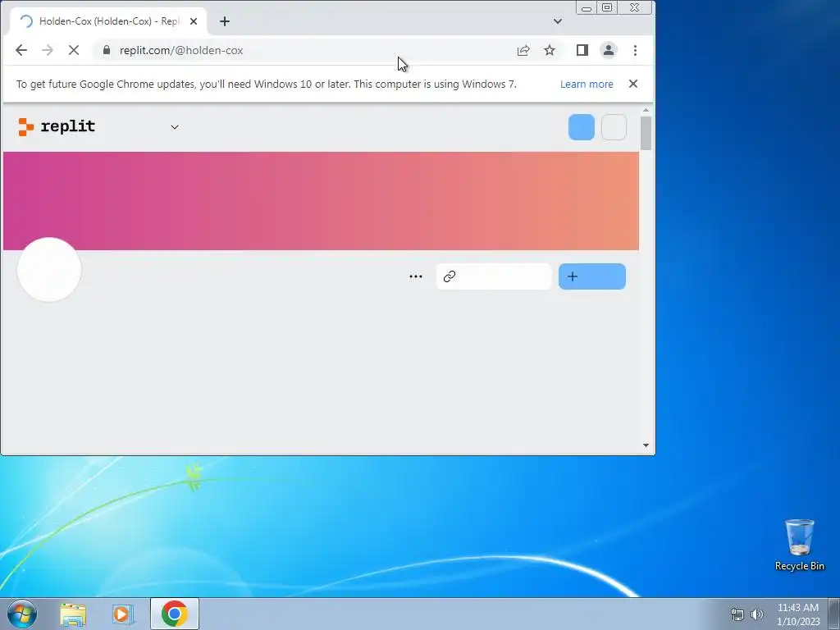The height and width of the screenshot is (630, 840).
Task: Focus the replit.com/@holden-cox address bar
Action: [300, 50]
